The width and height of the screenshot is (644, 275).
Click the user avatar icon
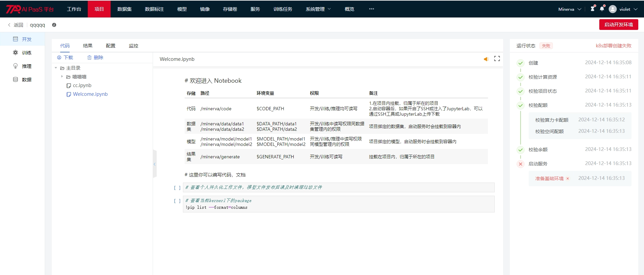[613, 9]
